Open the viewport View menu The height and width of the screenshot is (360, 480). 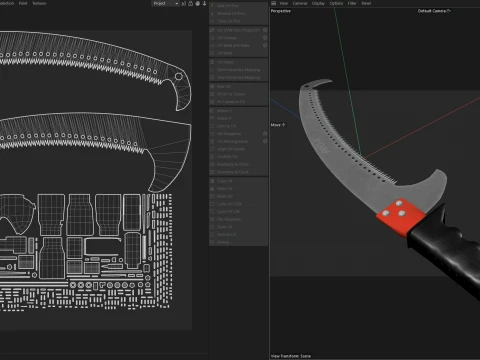point(284,3)
